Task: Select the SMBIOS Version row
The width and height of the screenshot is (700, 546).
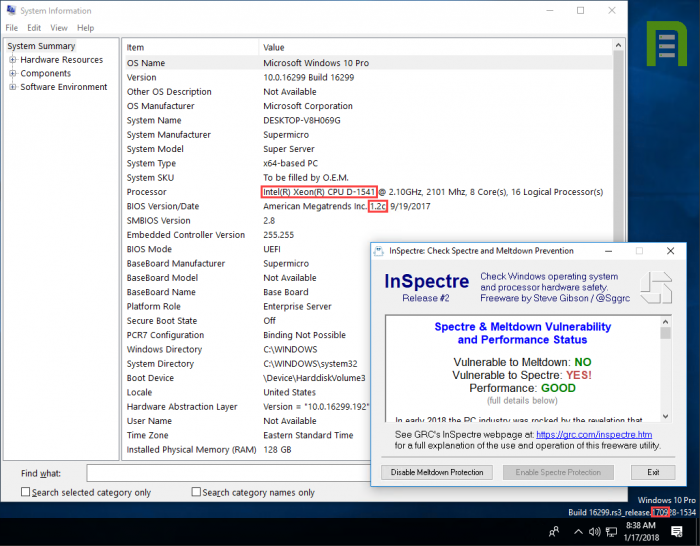Action: pos(367,221)
